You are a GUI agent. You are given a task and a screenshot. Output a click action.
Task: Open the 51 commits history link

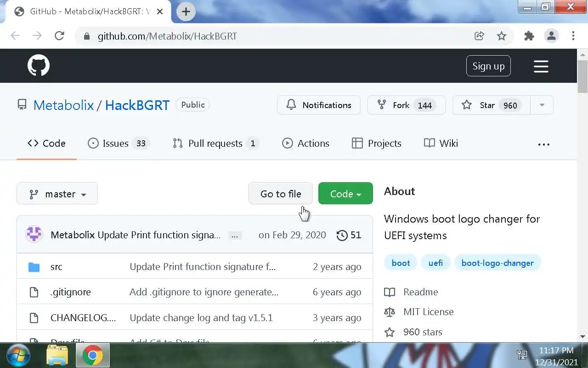coord(349,235)
